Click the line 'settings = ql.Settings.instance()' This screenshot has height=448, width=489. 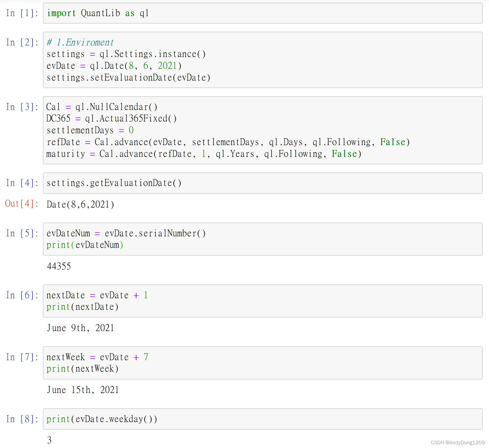(126, 54)
